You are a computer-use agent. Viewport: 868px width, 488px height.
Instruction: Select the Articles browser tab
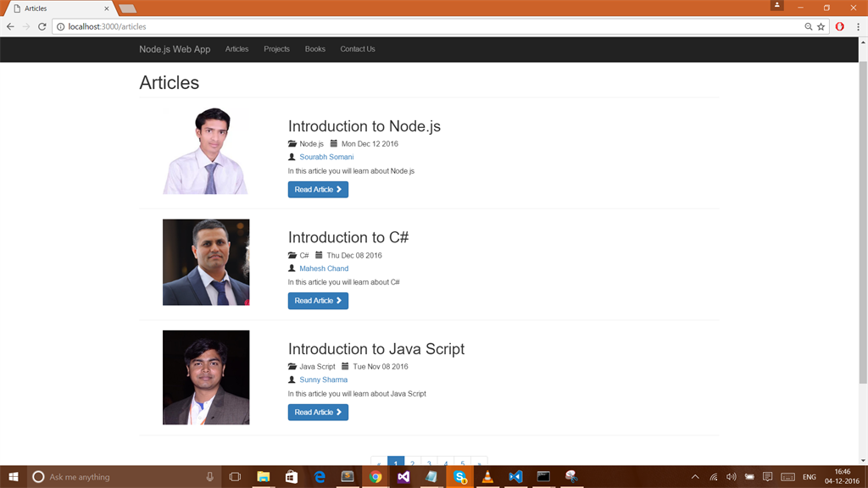(60, 8)
